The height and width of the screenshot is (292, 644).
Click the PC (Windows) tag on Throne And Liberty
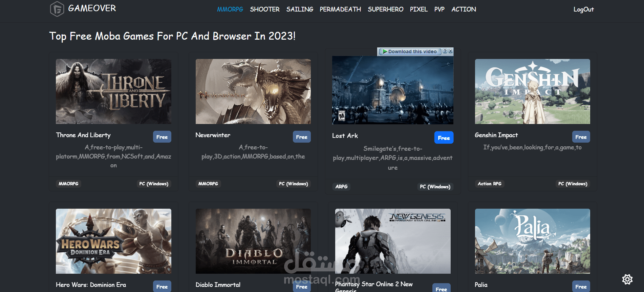[154, 184]
